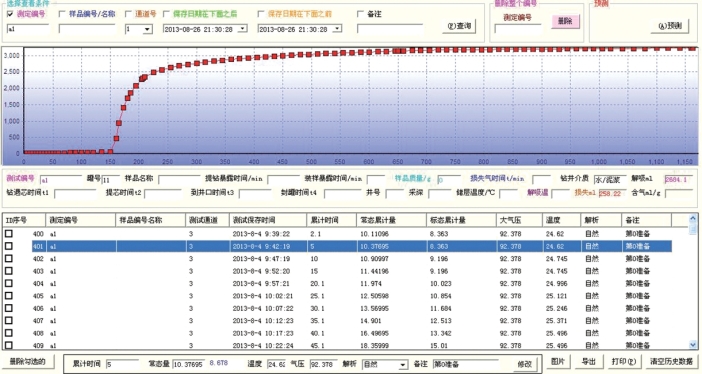The width and height of the screenshot is (702, 374).
Task: Click the 预测 predict button
Action: point(670,26)
